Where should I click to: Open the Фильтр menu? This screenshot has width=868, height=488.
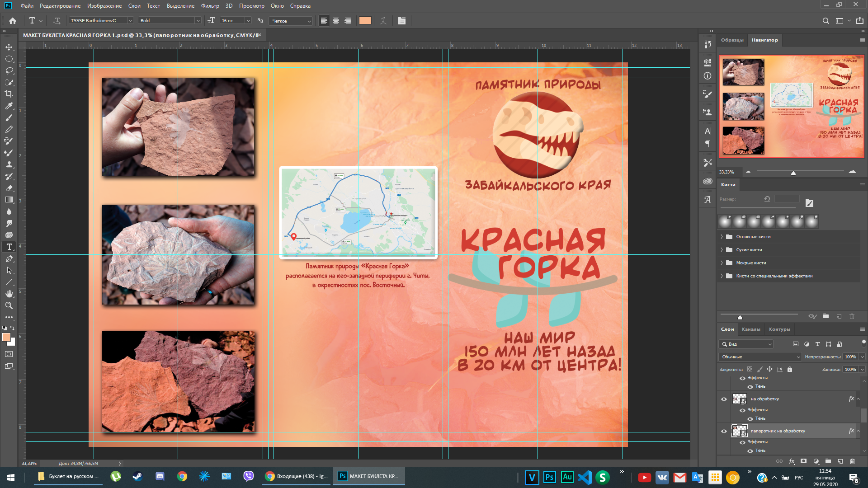click(x=210, y=6)
